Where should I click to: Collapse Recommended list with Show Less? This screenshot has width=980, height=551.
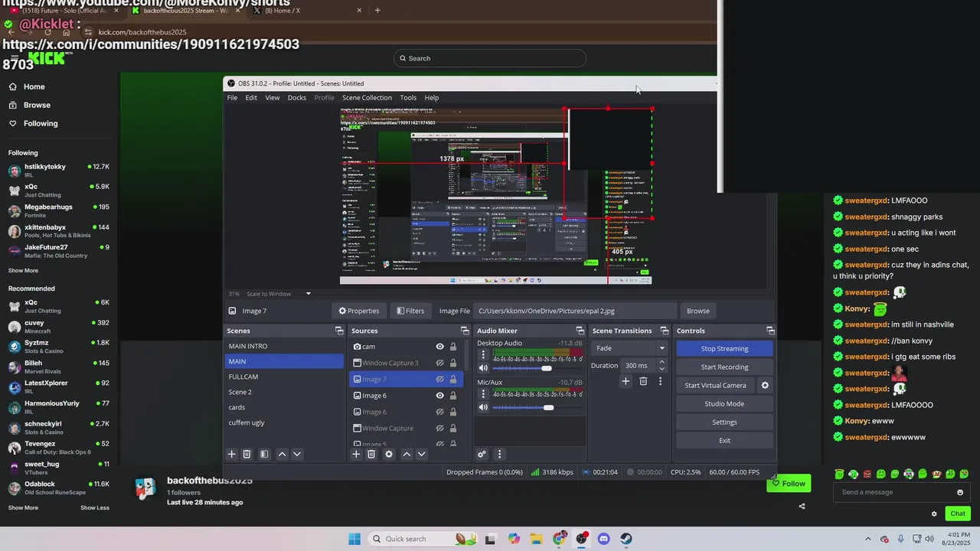[95, 507]
